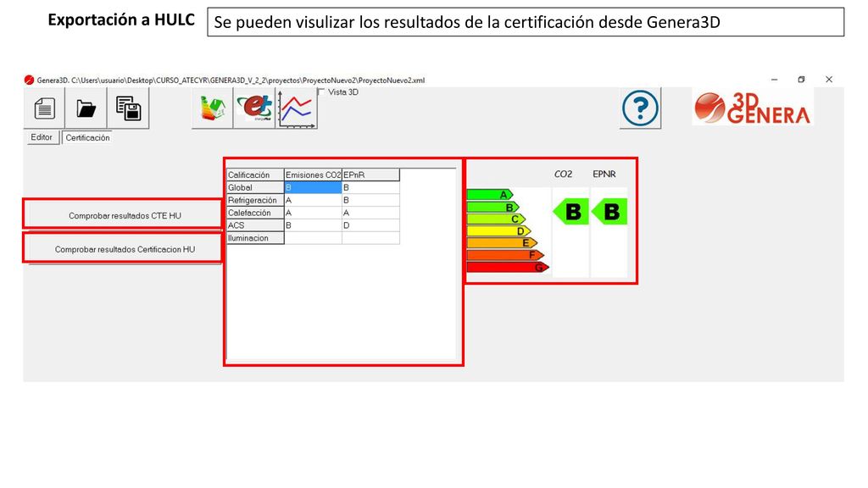868x488 pixels.
Task: Select the Refrigeración row header
Action: 255,200
